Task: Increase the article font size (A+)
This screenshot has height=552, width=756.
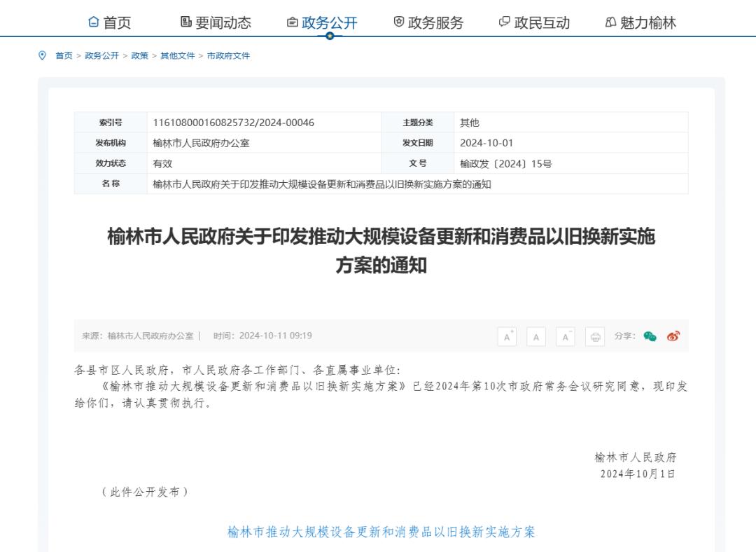Action: pyautogui.click(x=507, y=336)
